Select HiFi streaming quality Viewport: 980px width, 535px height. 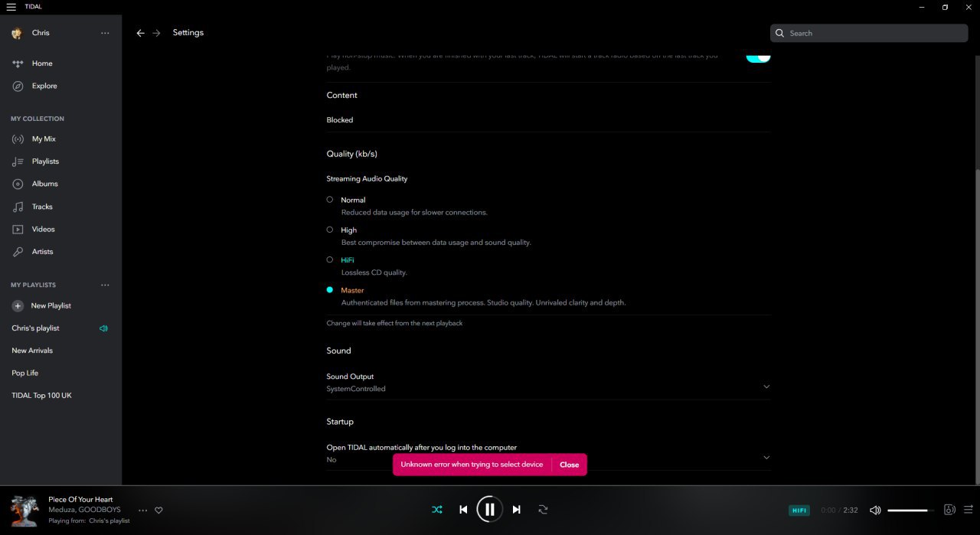[x=330, y=260]
